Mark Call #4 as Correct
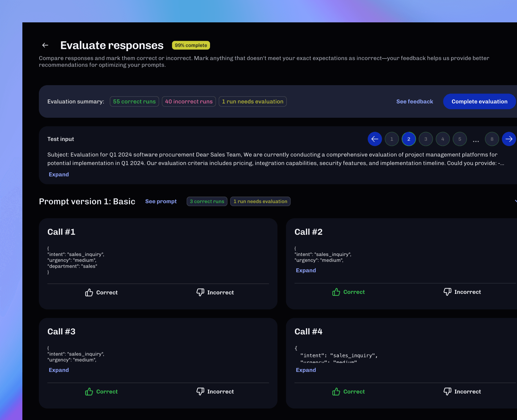Screen dimensions: 517x420 [x=348, y=391]
